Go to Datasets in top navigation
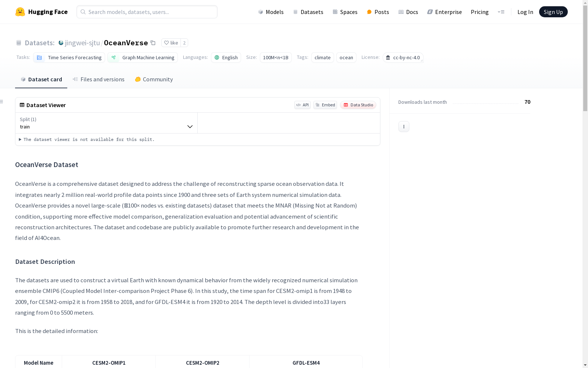 click(x=308, y=12)
